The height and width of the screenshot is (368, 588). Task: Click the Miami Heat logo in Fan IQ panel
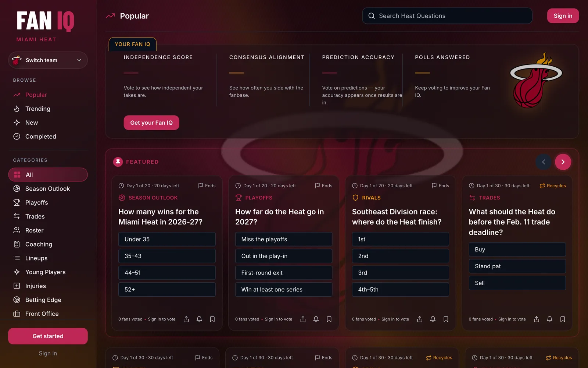[x=536, y=80]
